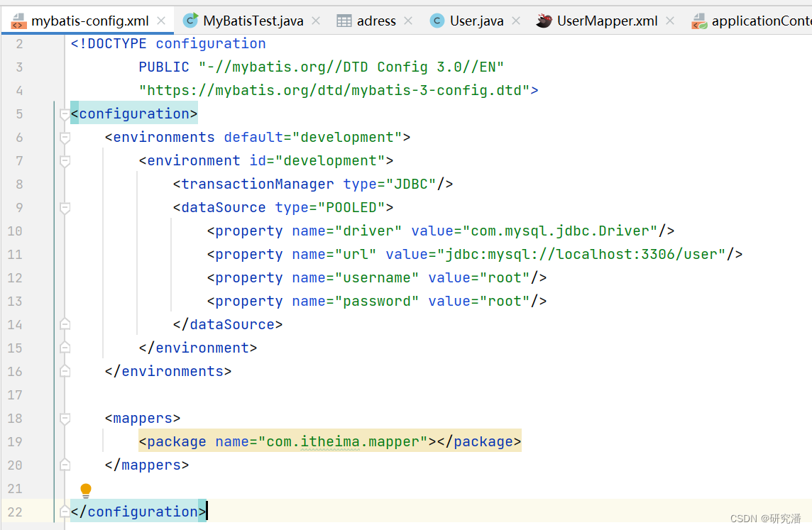Collapse the configuration element fold arrow
The width and height of the screenshot is (812, 530).
(x=65, y=113)
